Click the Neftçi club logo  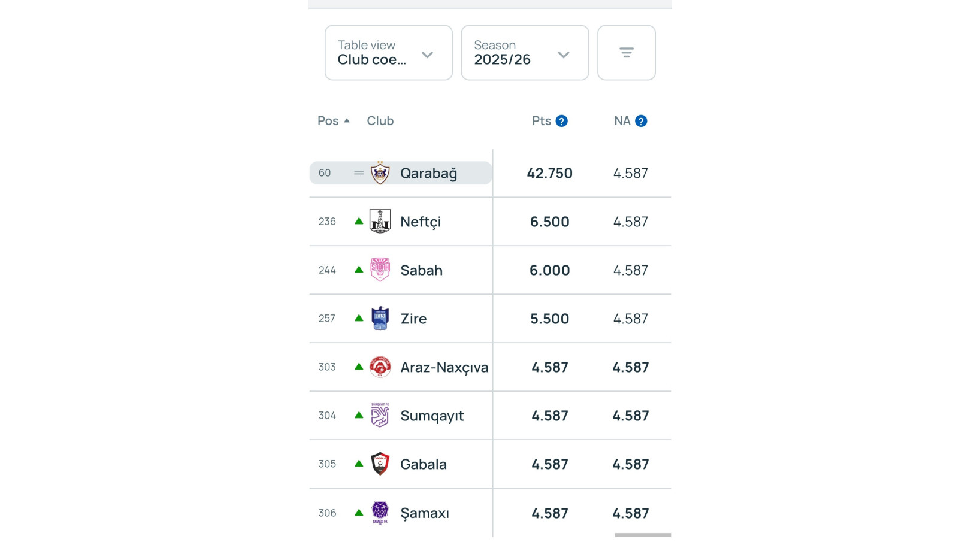pos(380,222)
